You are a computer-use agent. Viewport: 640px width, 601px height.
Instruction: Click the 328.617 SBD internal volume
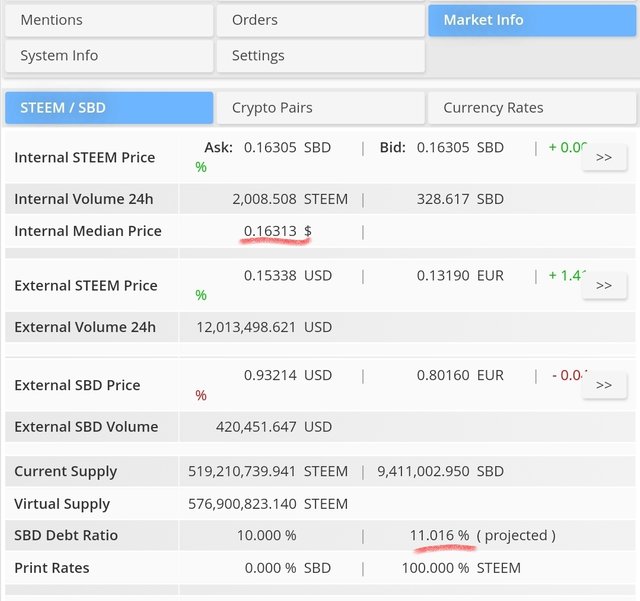(460, 199)
